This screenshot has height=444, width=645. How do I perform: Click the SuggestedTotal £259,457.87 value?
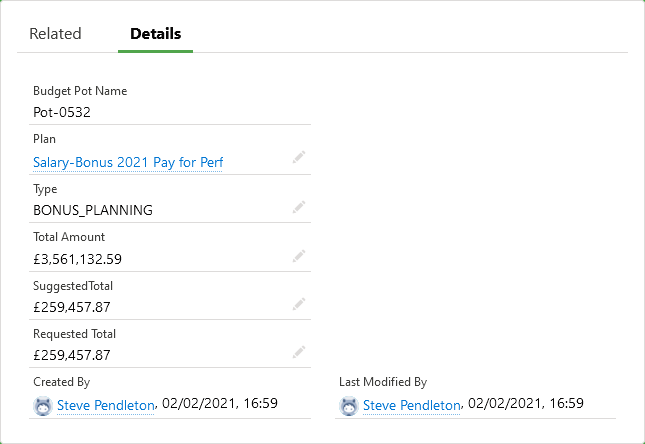coord(72,308)
